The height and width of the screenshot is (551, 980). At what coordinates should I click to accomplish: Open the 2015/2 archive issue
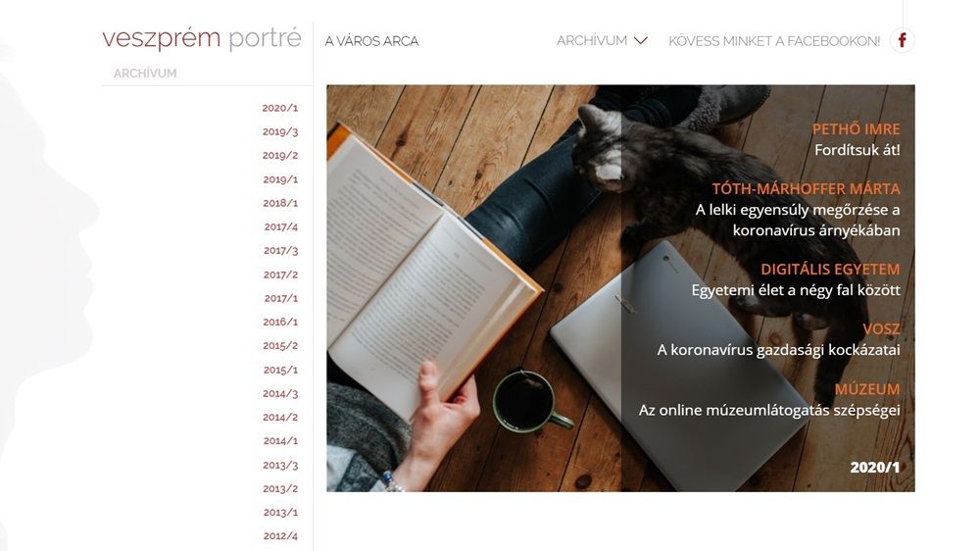point(280,346)
